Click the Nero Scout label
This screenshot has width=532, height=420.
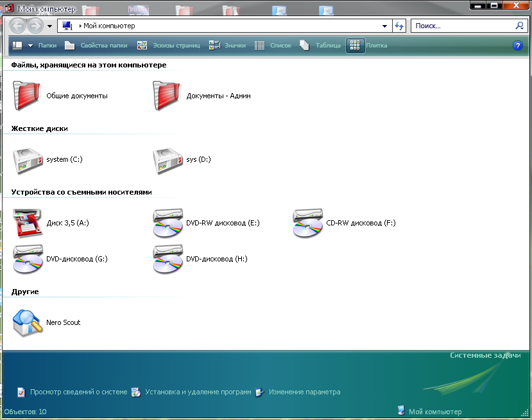(x=64, y=322)
